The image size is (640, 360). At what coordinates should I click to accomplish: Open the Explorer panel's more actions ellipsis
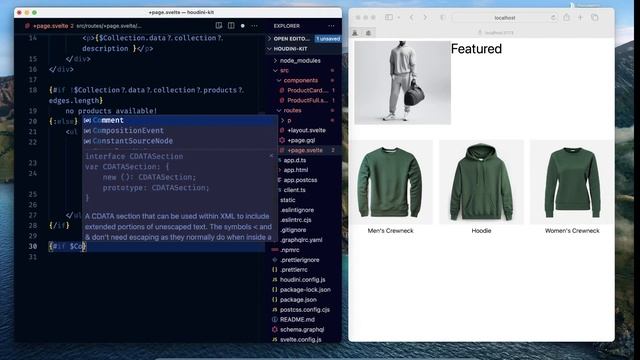[331, 26]
